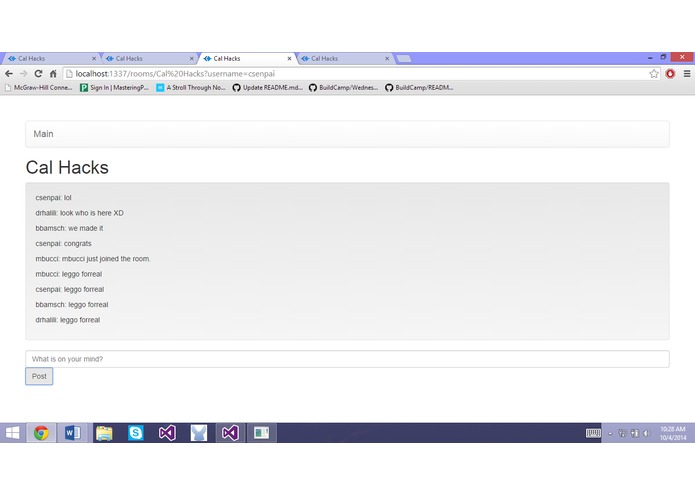Open the light blue app icon next to Visual Studio
The width and height of the screenshot is (695, 494).
pos(199,433)
